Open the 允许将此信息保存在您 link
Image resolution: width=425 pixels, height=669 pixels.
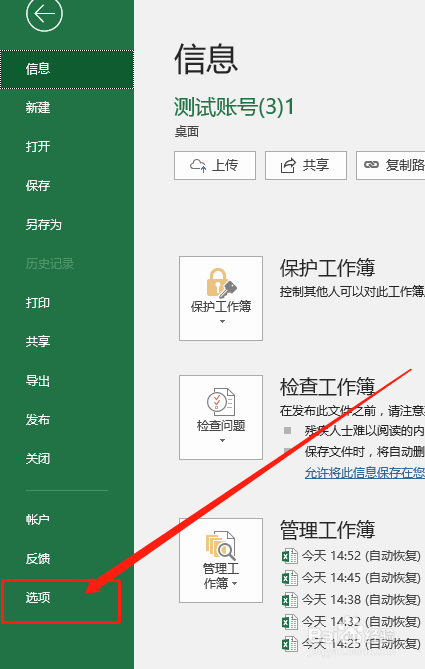coord(365,472)
